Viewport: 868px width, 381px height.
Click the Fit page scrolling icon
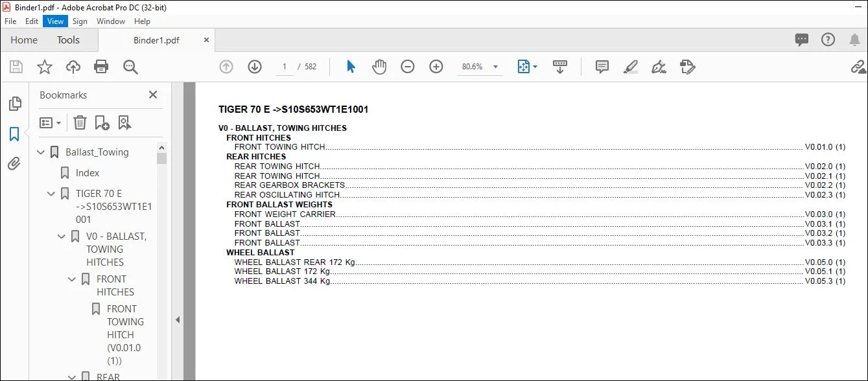(524, 67)
